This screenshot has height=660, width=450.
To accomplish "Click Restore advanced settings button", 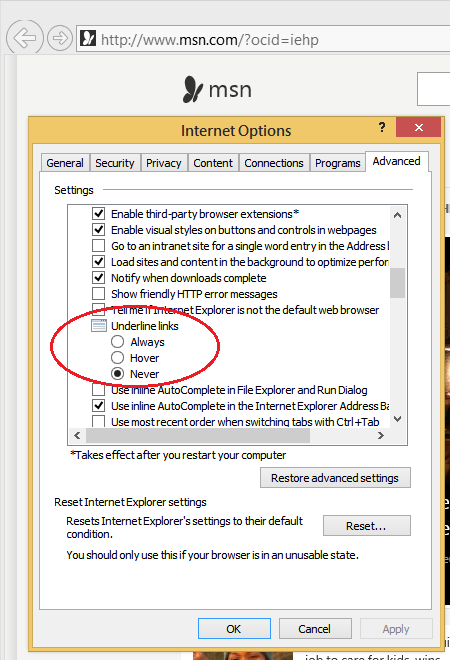I will (335, 478).
